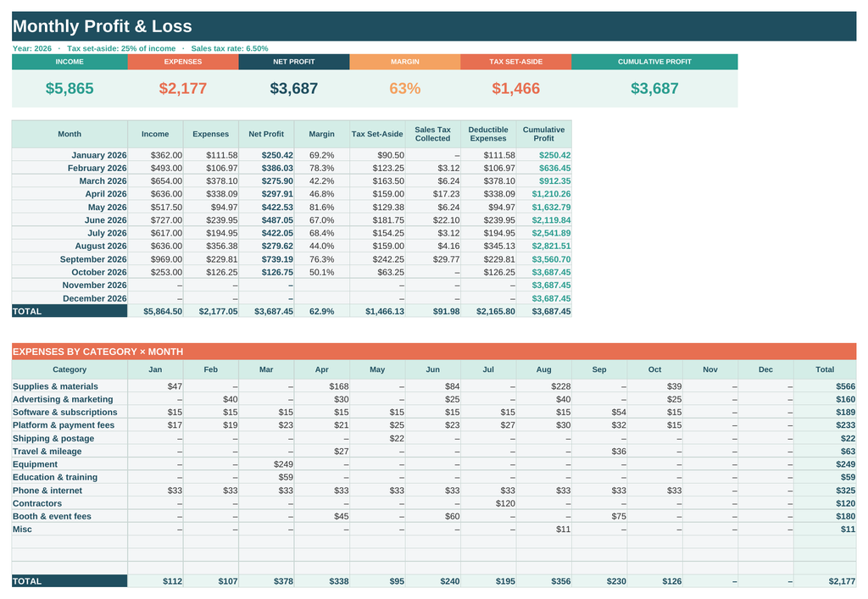Screen dimensions: 868x599
Task: Click the TOTAL label in monthly table
Action: click(70, 311)
